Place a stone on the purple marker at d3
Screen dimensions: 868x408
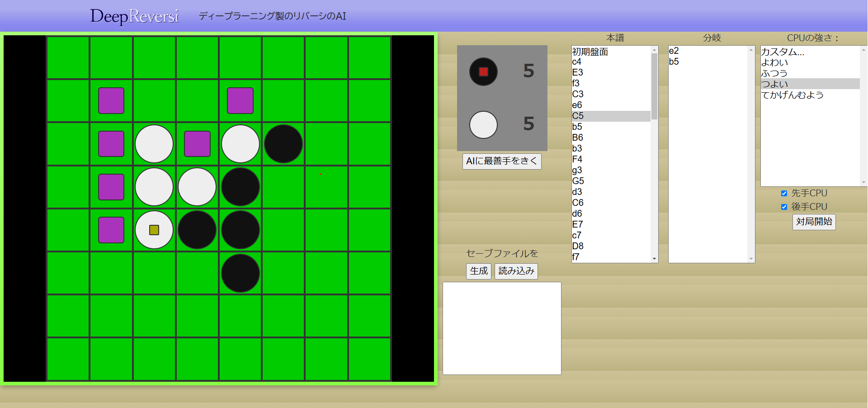click(x=198, y=144)
